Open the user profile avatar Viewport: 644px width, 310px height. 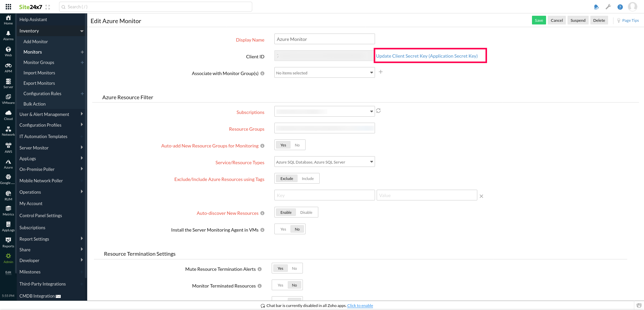click(x=633, y=7)
